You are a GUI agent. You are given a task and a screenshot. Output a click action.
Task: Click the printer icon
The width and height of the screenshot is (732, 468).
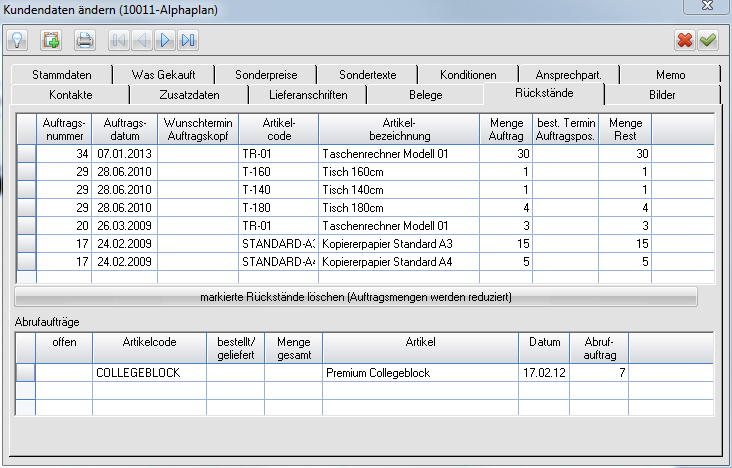(85, 40)
